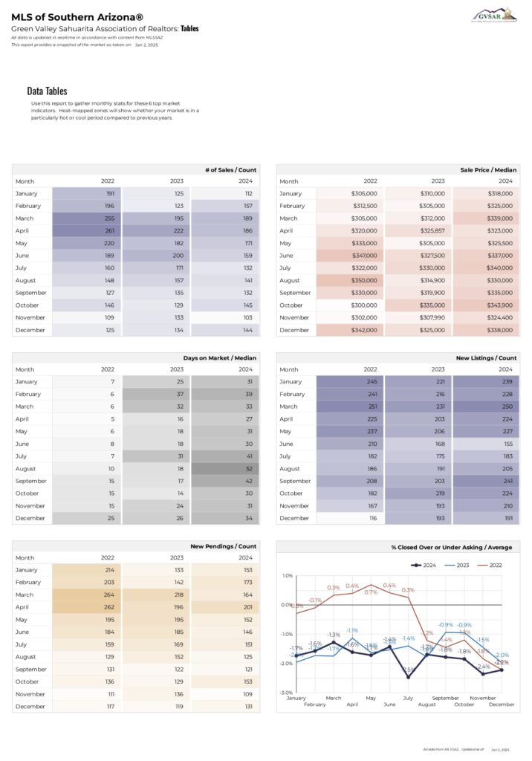
Task: Select March 2022 new listings 251 cell
Action: [x=350, y=407]
